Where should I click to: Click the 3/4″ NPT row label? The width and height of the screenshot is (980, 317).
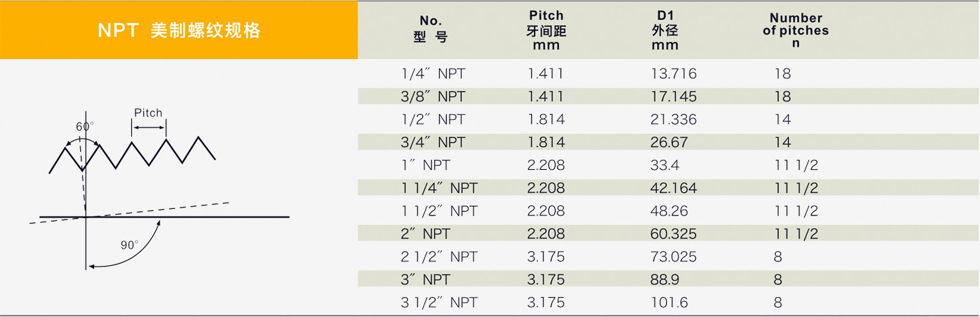click(433, 143)
